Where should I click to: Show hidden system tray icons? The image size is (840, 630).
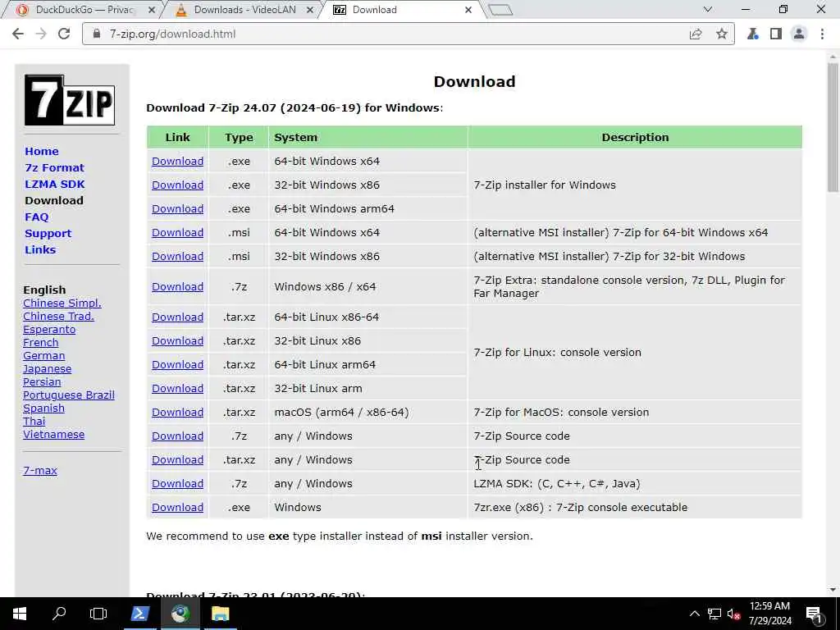point(694,614)
